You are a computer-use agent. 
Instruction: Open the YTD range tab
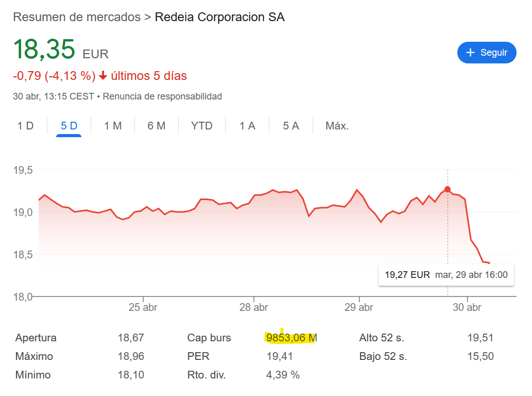click(x=201, y=126)
